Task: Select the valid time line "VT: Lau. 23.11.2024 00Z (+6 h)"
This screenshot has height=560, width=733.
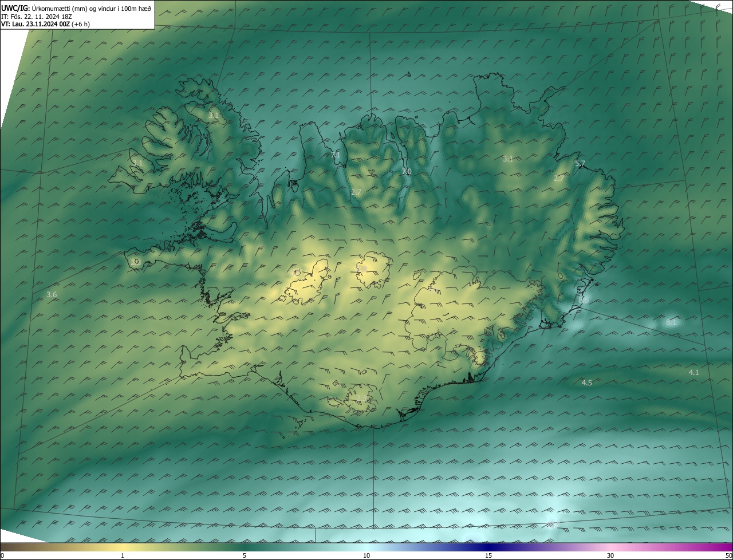Action: pyautogui.click(x=45, y=24)
